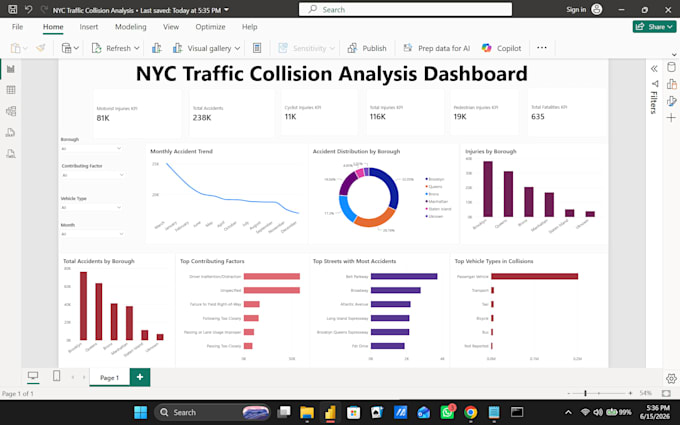Click the Windows Start button
This screenshot has width=680, height=425.
141,412
